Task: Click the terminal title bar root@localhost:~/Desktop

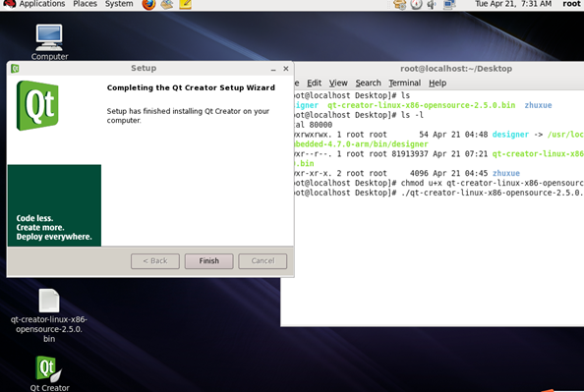Action: (456, 69)
